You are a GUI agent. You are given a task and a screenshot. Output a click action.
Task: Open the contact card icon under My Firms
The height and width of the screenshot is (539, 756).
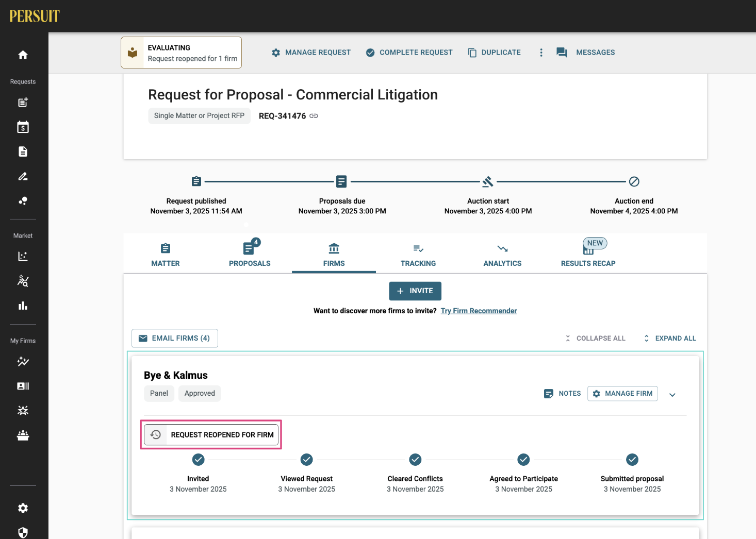23,386
